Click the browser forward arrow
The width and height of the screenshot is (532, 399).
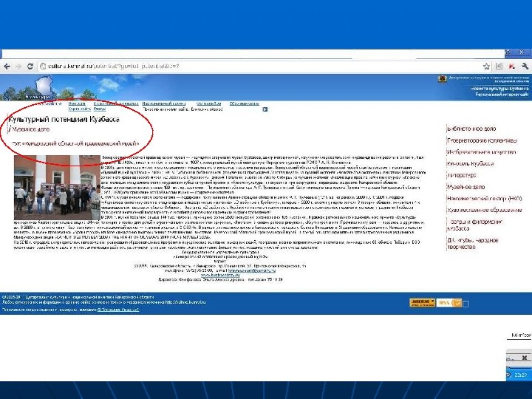[x=18, y=66]
